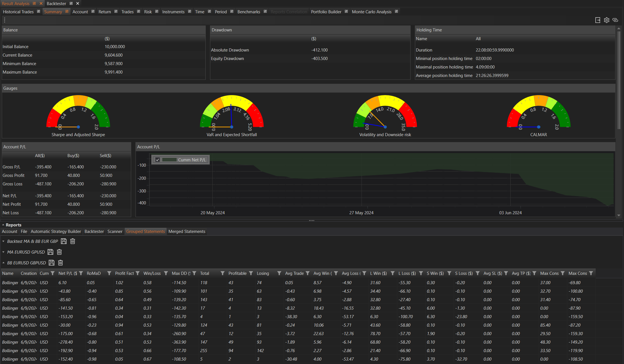Save the Backtest MA & BB EUR GBP group
This screenshot has width=624, height=364.
pos(64,241)
